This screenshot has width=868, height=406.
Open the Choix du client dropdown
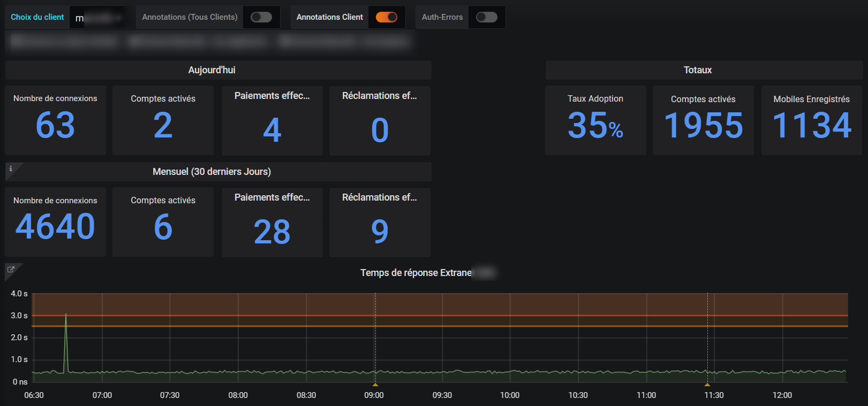click(x=99, y=18)
